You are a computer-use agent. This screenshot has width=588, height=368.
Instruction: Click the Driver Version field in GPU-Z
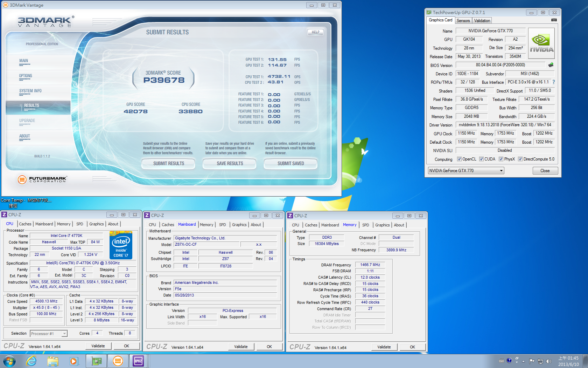(505, 125)
